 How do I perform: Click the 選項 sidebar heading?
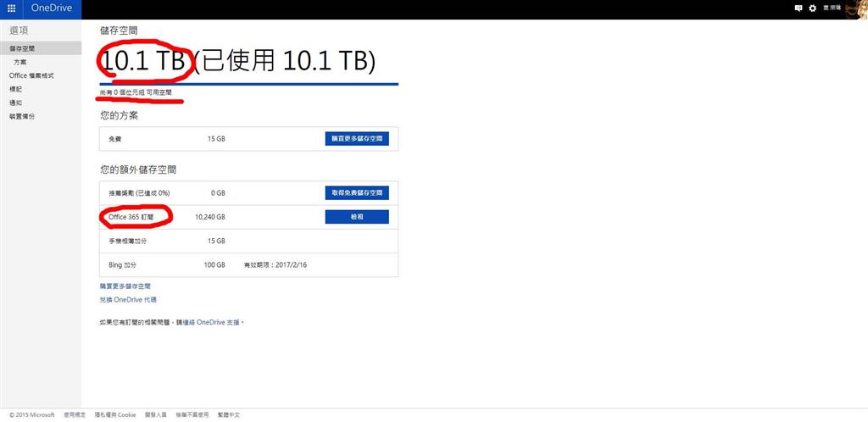[20, 30]
